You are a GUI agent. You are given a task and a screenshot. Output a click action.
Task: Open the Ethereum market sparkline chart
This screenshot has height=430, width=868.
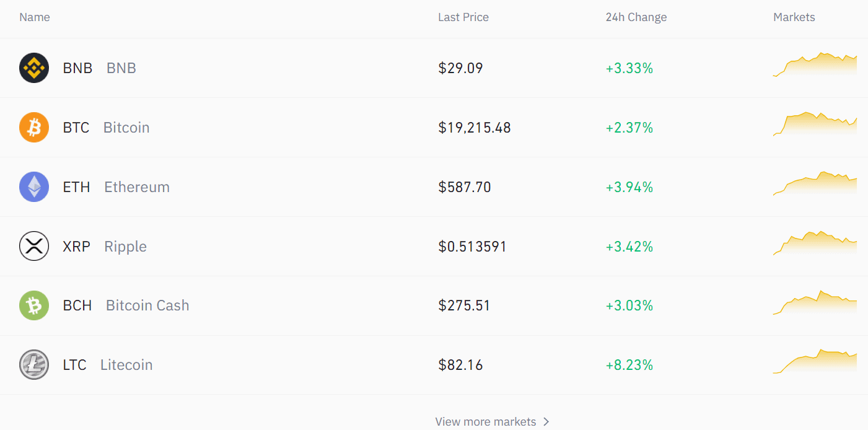[x=815, y=183]
